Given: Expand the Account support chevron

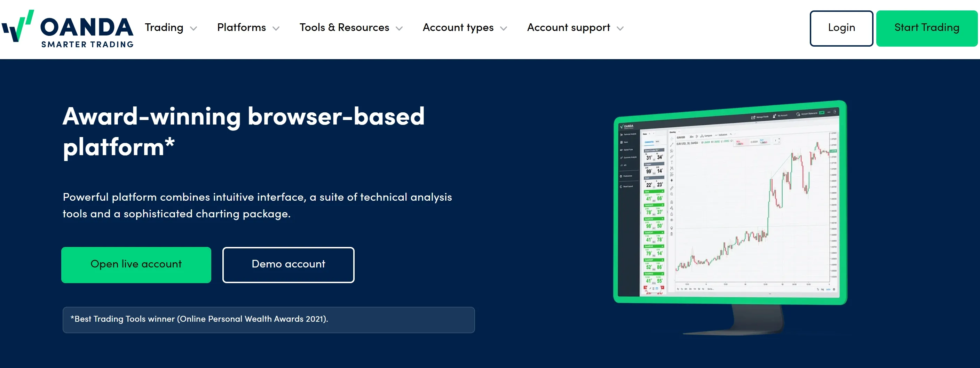Looking at the screenshot, I should (x=620, y=29).
